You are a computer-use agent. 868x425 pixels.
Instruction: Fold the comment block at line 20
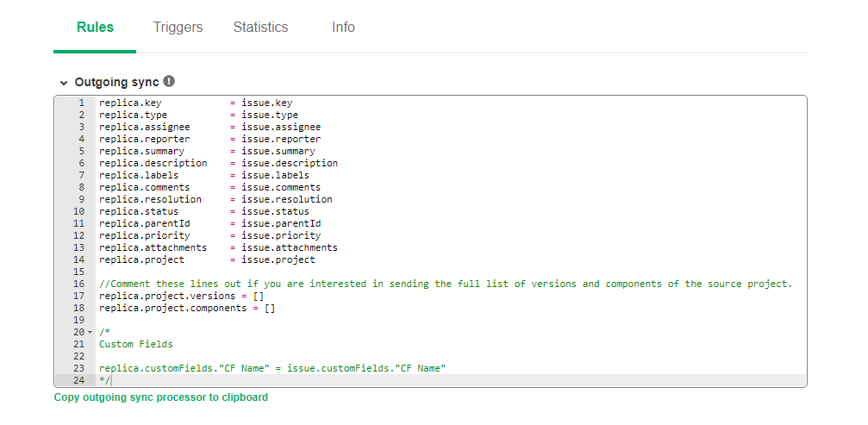(91, 332)
